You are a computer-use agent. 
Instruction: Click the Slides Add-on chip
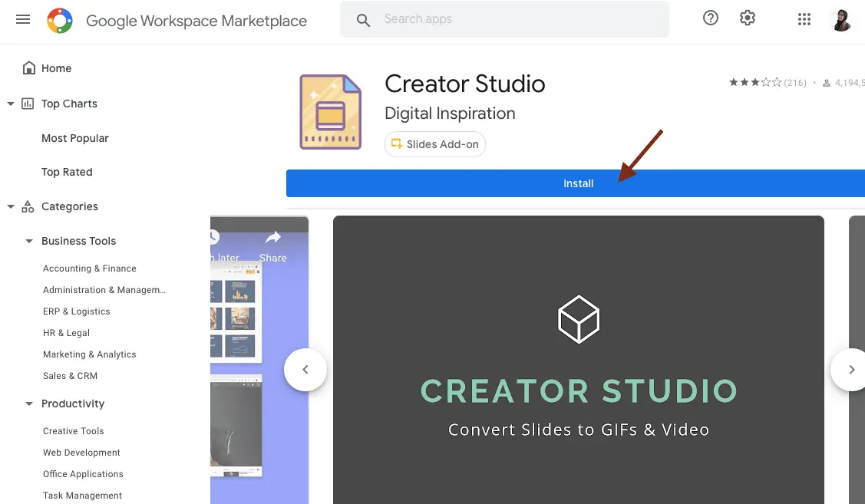pyautogui.click(x=434, y=144)
